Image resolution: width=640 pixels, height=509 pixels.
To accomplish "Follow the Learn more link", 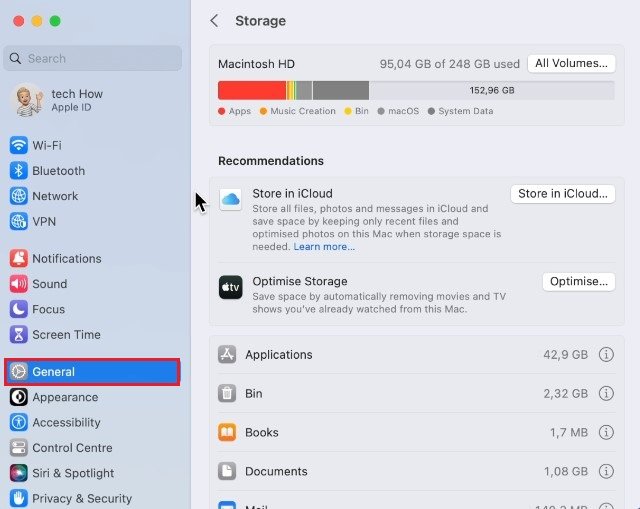I will [x=324, y=247].
